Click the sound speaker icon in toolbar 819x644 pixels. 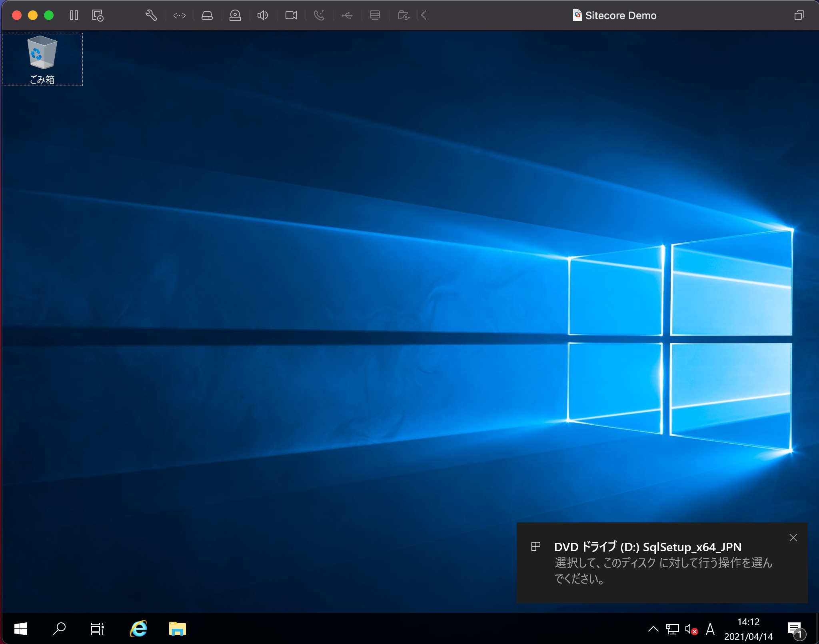(x=263, y=16)
